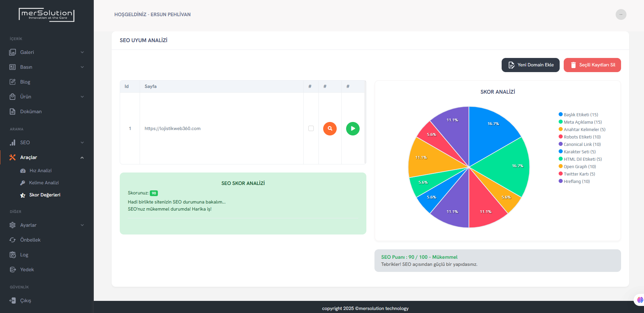
Task: Open the Blog section from the sidebar
Action: [25, 82]
